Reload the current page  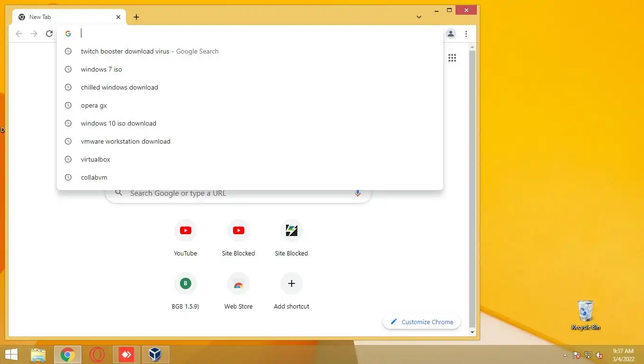pyautogui.click(x=49, y=34)
